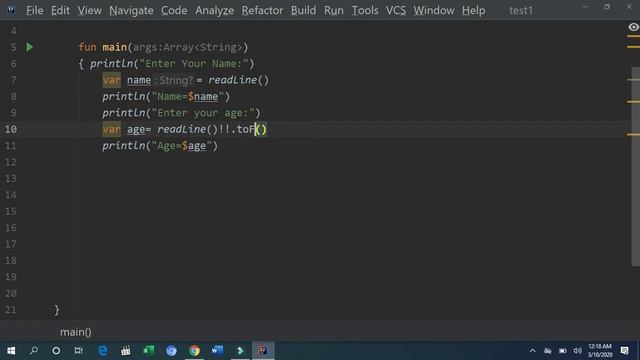Open the Windows Start menu
This screenshot has width=640, height=360.
[x=11, y=351]
